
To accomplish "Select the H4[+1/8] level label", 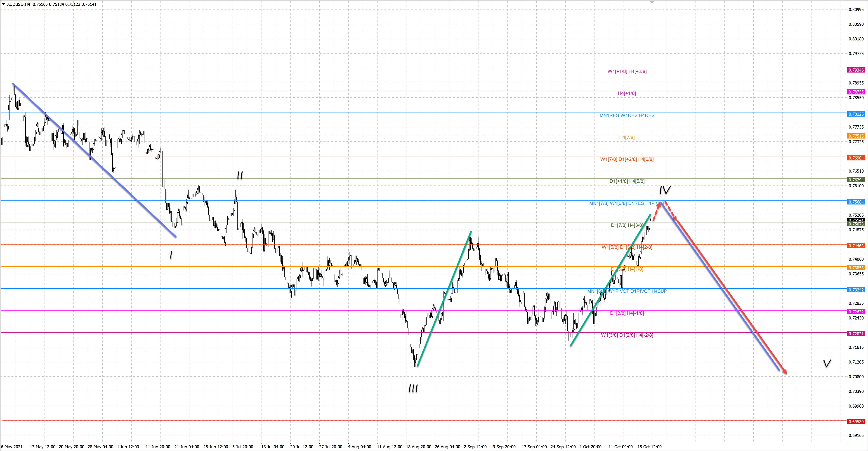I will pos(627,93).
